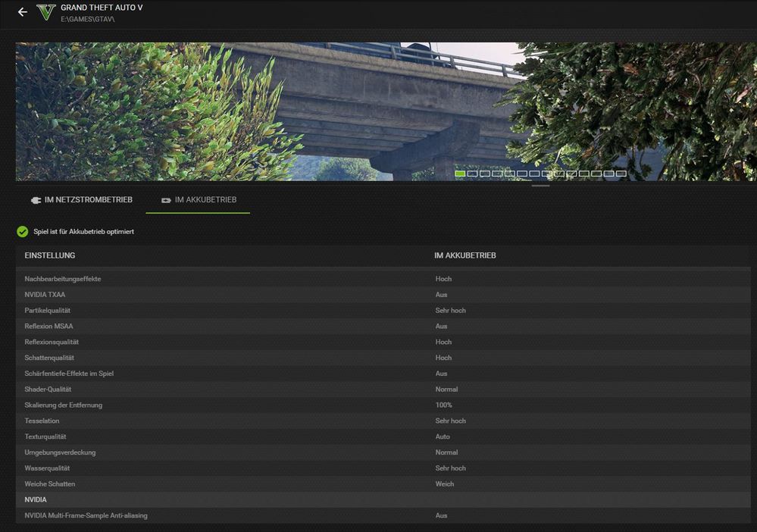Click the Im Akkubetrieb column header

point(465,255)
